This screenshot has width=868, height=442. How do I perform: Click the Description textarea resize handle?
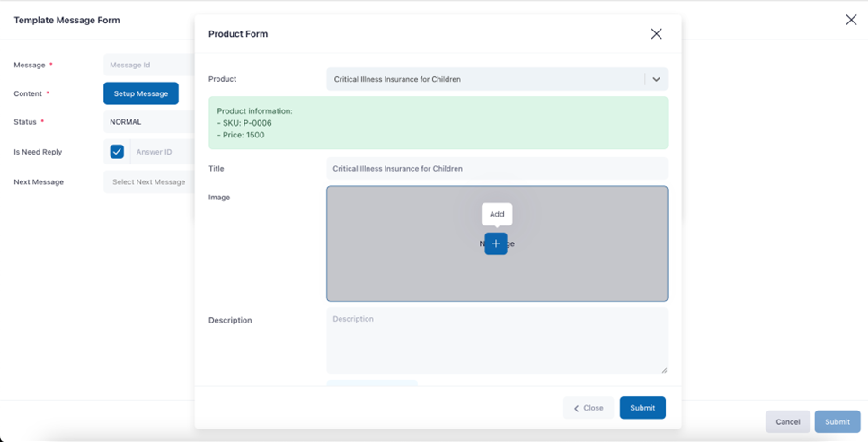pos(664,369)
